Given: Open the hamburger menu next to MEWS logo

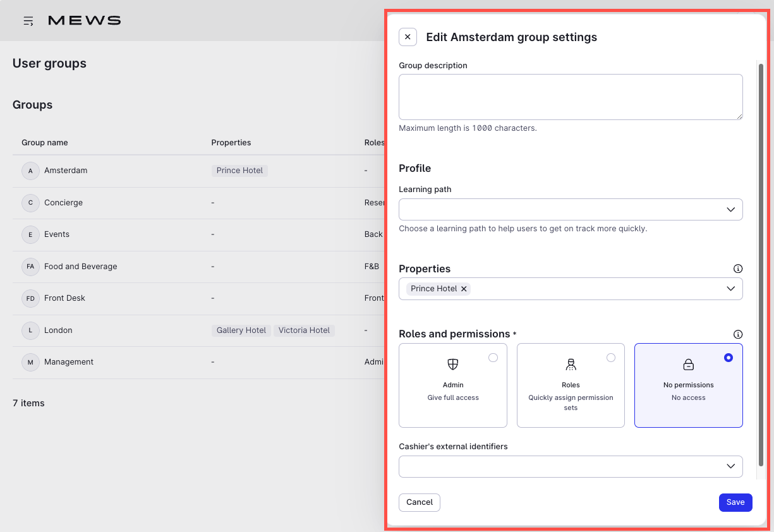Looking at the screenshot, I should point(28,21).
